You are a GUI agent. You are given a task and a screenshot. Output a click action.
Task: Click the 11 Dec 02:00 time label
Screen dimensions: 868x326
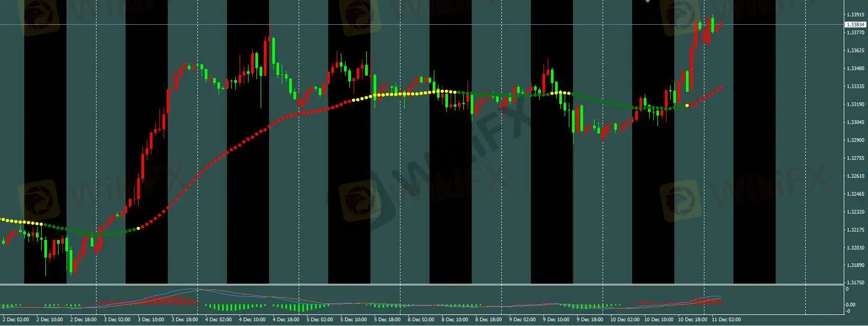tap(727, 320)
